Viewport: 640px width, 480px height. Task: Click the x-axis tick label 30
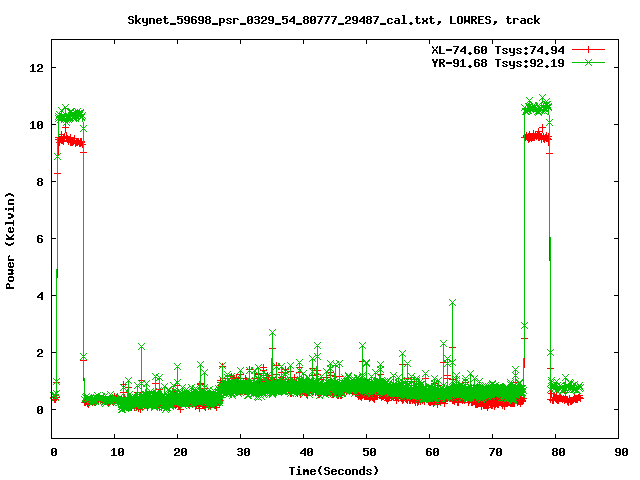243,452
